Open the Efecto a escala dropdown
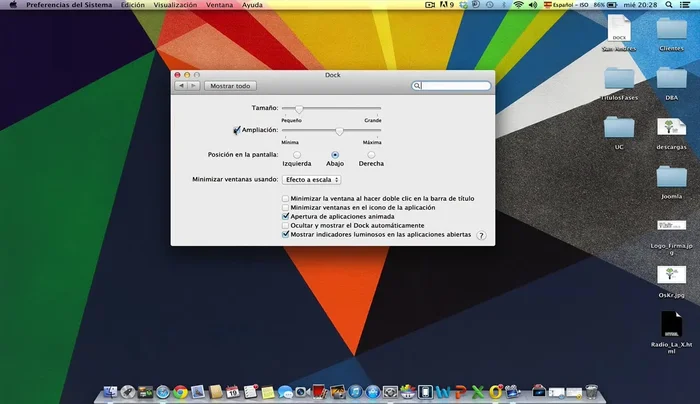The width and height of the screenshot is (700, 404). pyautogui.click(x=311, y=180)
